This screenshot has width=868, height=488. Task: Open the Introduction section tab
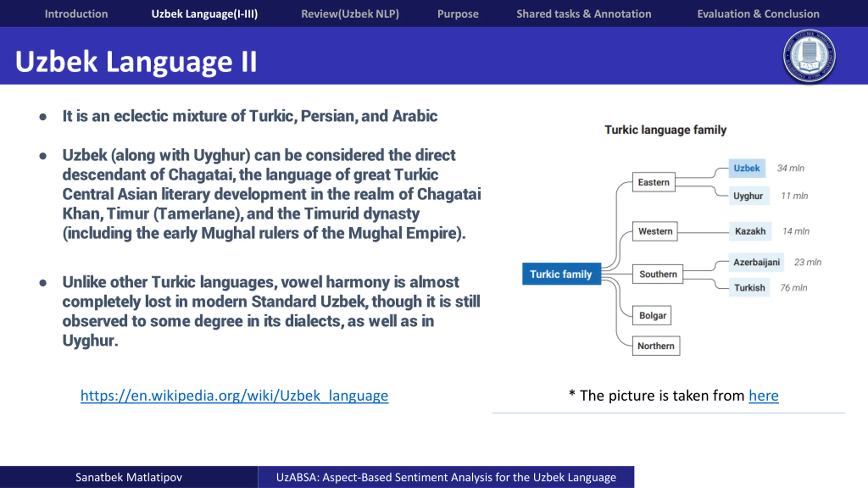(x=76, y=14)
